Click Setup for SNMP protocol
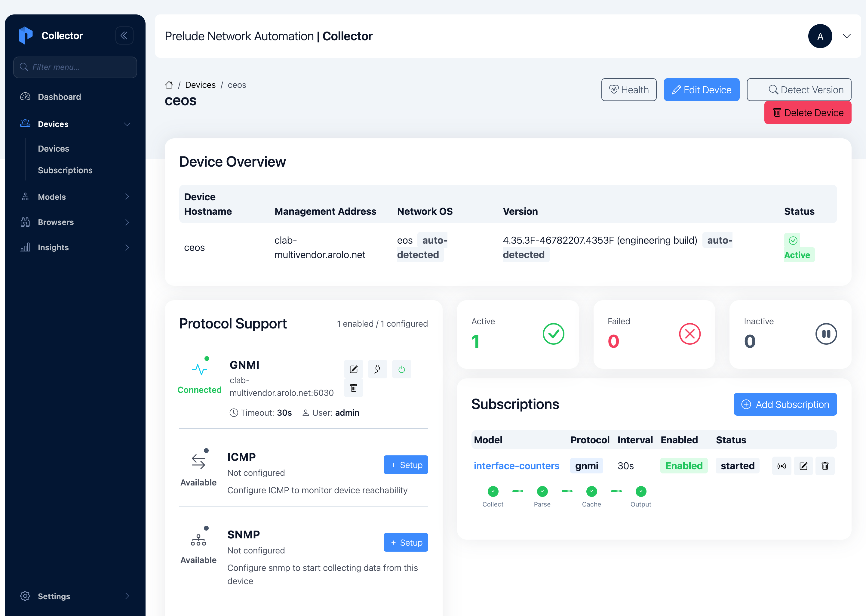 coord(406,542)
